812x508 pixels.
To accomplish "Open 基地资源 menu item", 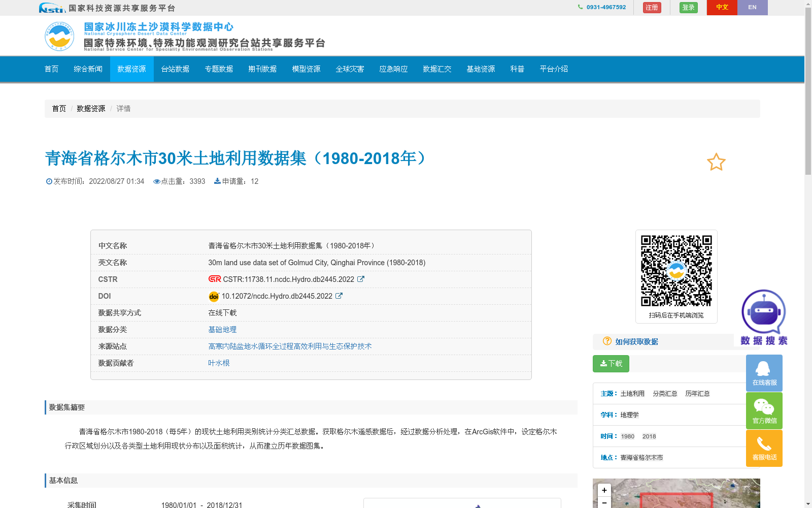I will [481, 69].
